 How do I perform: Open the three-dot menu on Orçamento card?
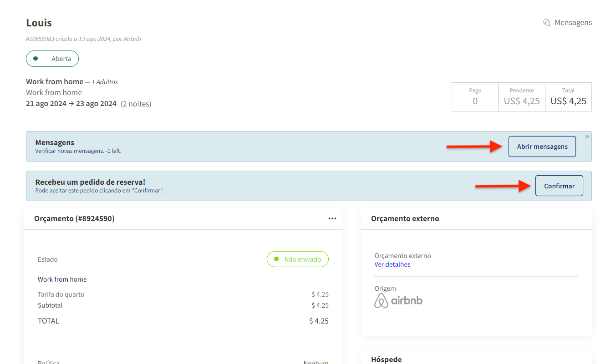332,219
